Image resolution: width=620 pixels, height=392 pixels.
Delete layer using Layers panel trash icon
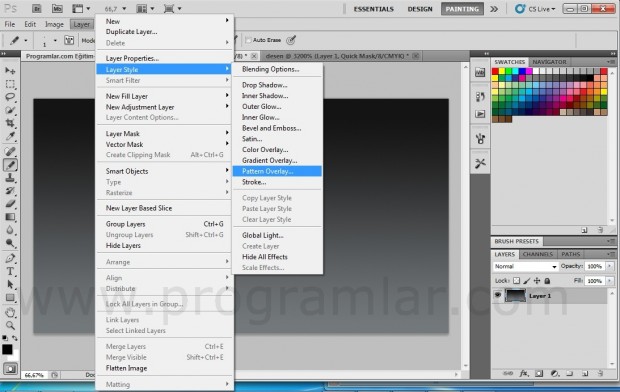(x=600, y=373)
